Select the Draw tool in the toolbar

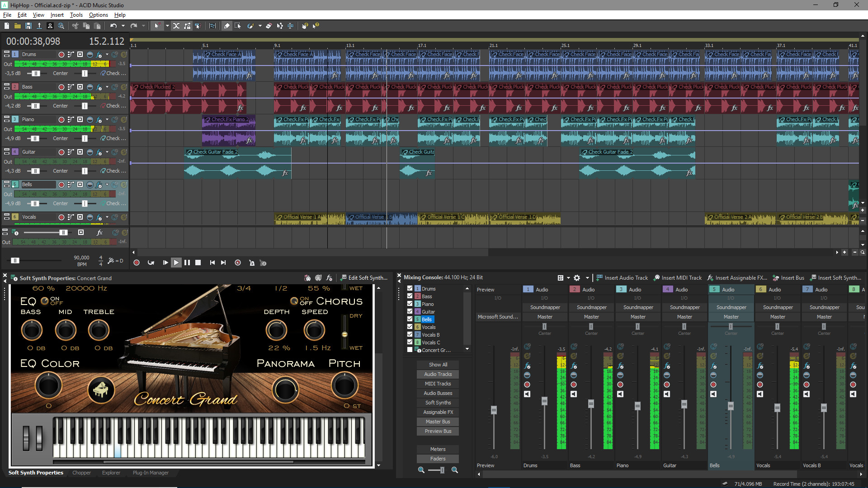click(x=226, y=26)
